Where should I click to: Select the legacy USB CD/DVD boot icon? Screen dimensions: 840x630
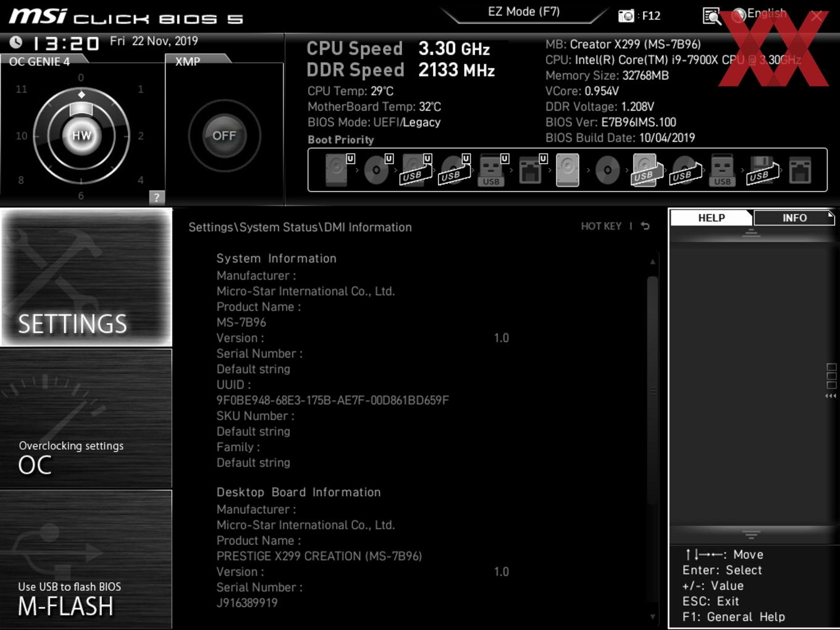click(686, 170)
